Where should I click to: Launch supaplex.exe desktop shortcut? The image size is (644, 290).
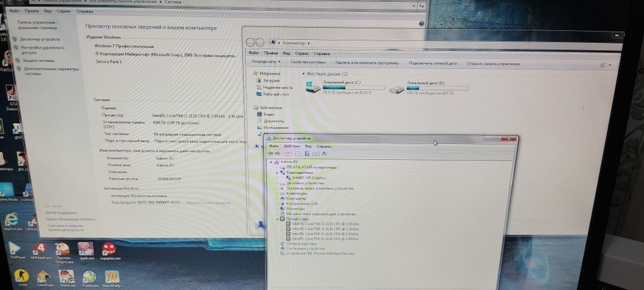point(109,251)
